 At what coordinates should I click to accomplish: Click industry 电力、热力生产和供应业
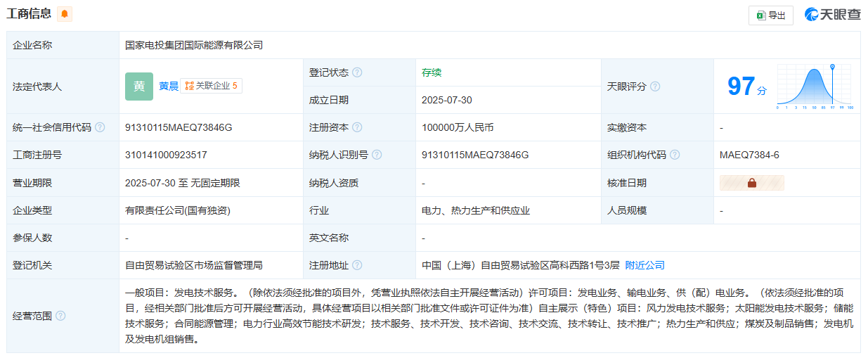(x=476, y=210)
